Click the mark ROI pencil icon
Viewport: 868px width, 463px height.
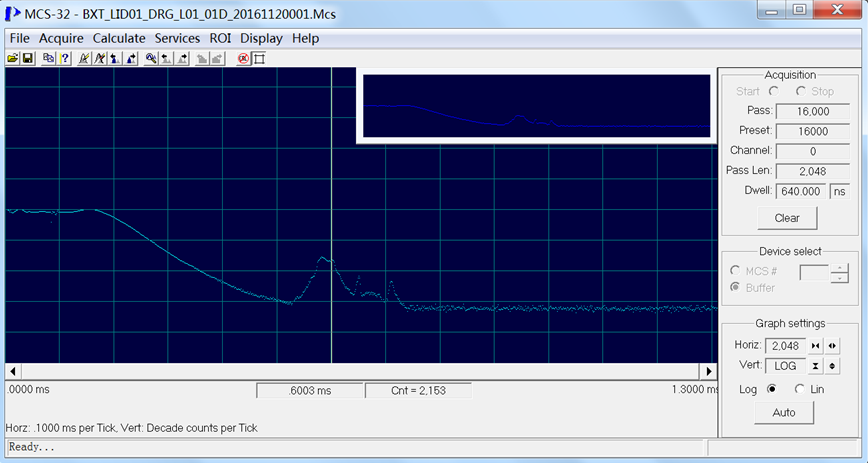pyautogui.click(x=84, y=58)
